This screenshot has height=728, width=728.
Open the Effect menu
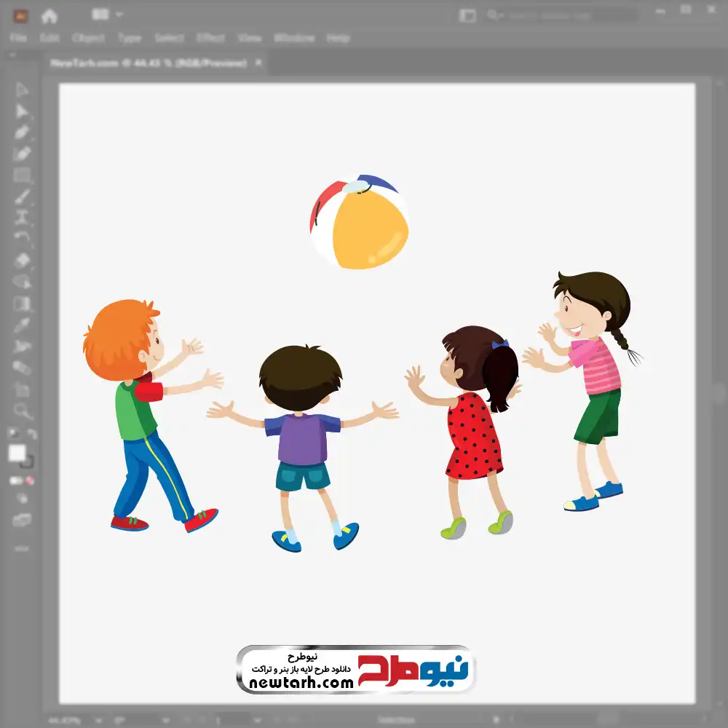(210, 38)
